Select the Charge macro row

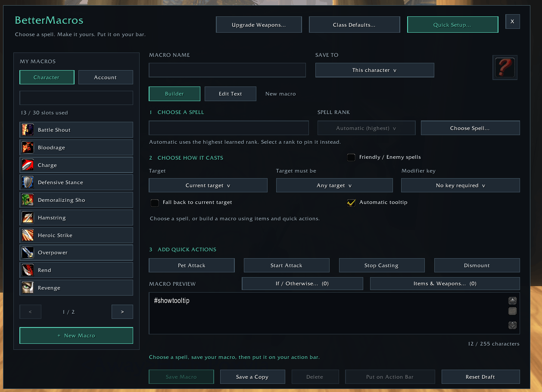click(76, 165)
